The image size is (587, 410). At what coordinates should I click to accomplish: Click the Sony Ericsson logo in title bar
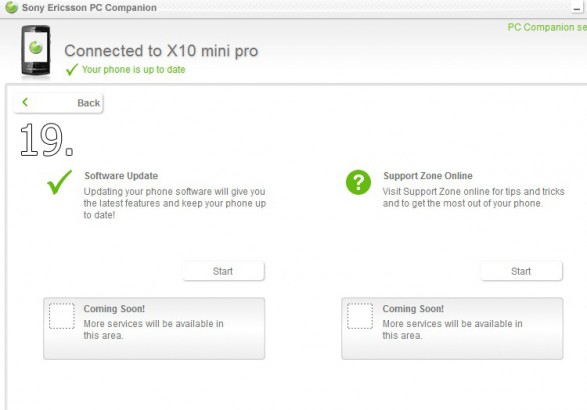(x=11, y=7)
